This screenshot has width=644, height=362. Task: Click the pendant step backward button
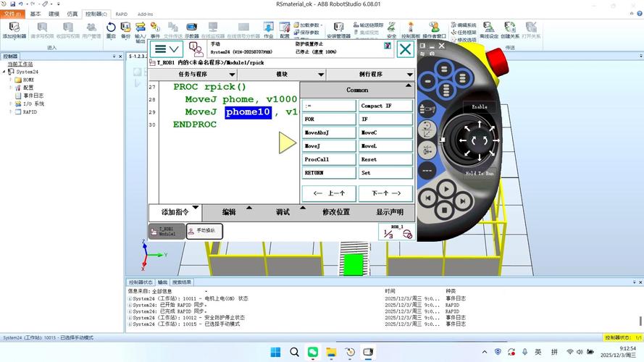pos(428,198)
